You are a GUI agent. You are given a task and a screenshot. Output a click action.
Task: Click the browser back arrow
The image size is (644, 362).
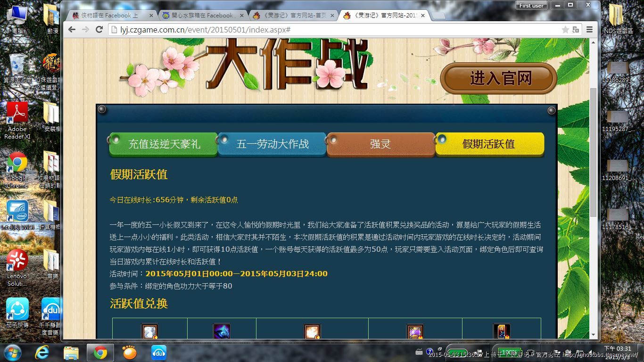click(72, 29)
